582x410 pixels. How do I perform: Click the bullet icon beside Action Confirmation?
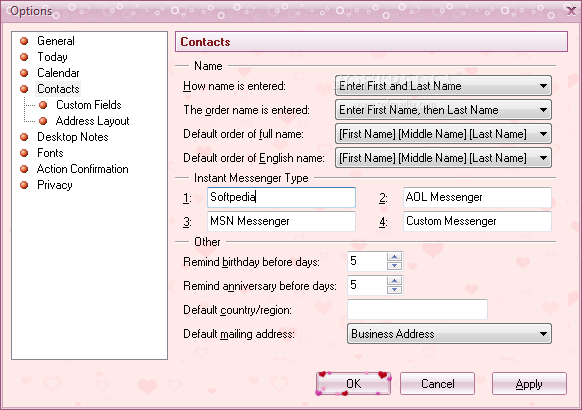pos(24,169)
